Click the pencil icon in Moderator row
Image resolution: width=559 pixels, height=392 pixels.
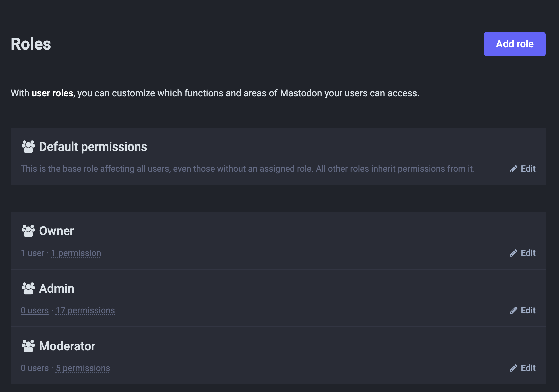tap(514, 368)
